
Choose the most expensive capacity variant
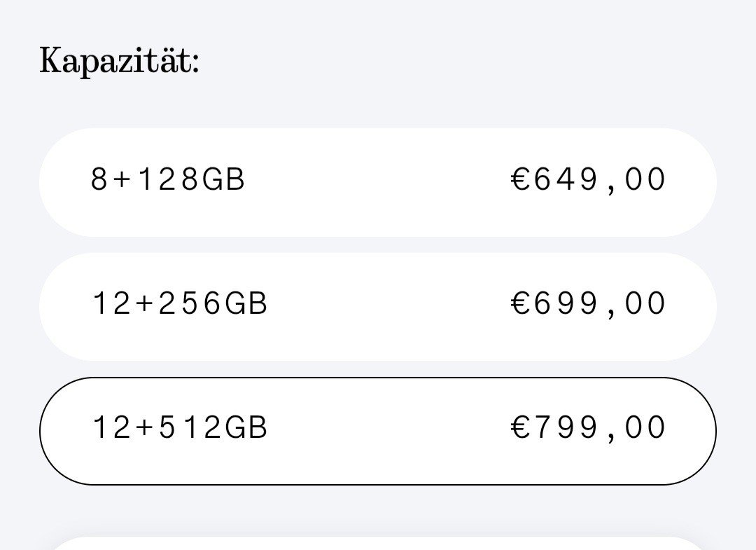(378, 430)
